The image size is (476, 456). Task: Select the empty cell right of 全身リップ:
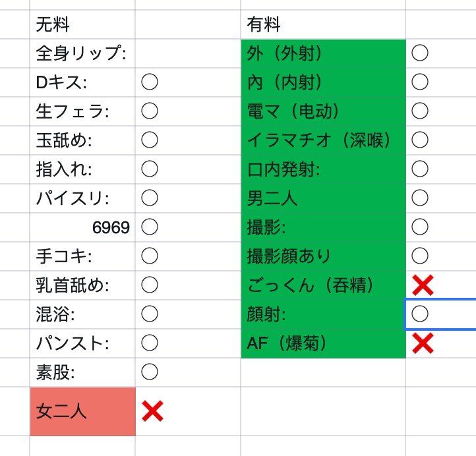pyautogui.click(x=188, y=53)
